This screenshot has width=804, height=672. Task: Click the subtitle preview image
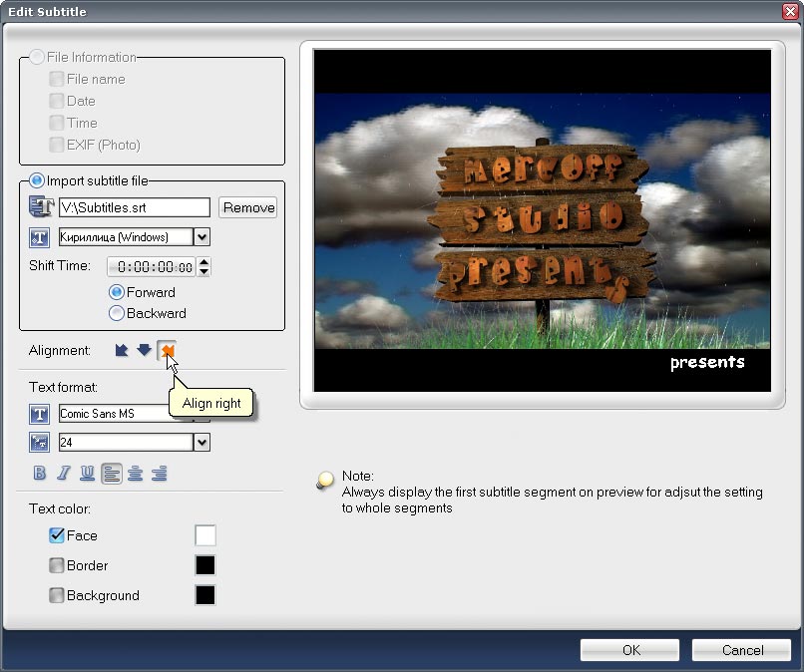542,220
